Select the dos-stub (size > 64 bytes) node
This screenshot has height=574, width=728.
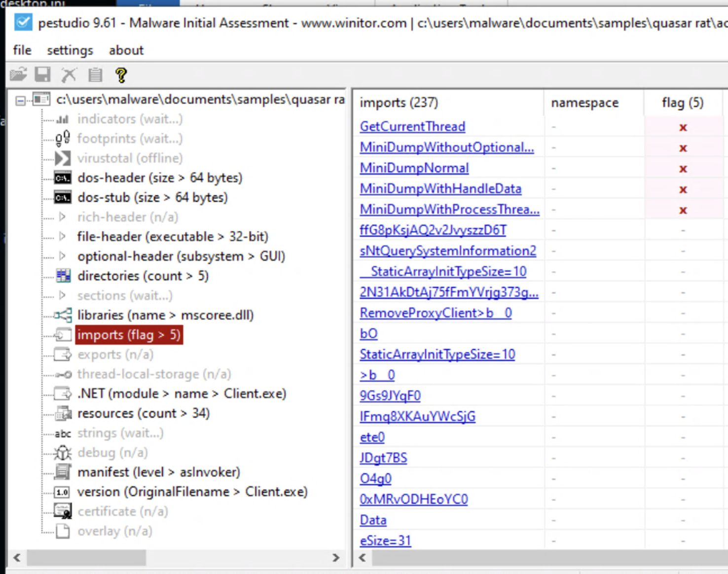coord(152,198)
